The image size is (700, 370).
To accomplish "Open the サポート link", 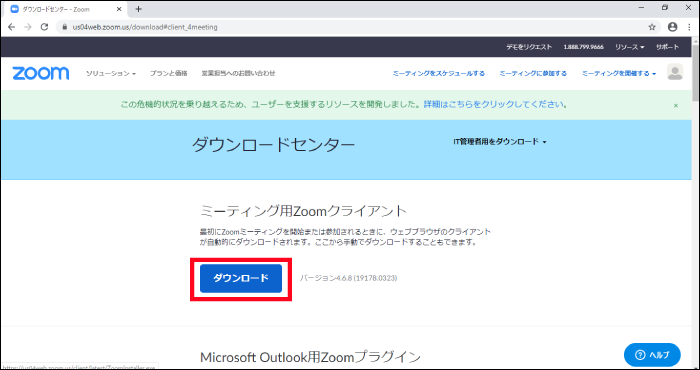I will pyautogui.click(x=667, y=47).
